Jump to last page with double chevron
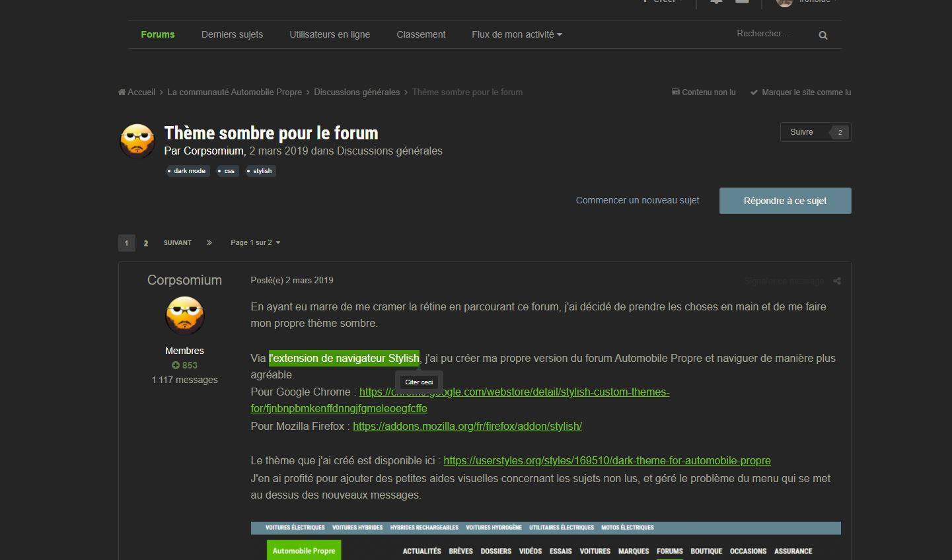Image resolution: width=952 pixels, height=560 pixels. point(209,242)
